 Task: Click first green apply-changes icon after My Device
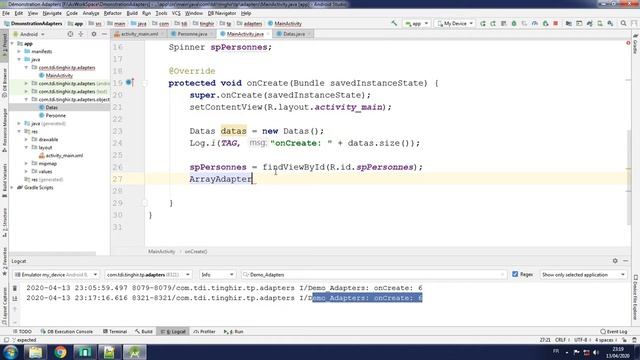[483, 24]
